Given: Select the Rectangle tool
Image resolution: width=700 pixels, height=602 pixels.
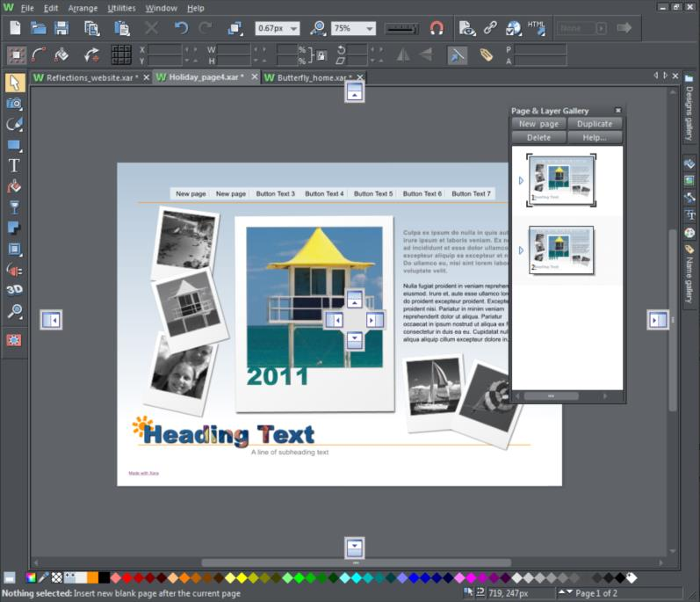Looking at the screenshot, I should coord(14,145).
